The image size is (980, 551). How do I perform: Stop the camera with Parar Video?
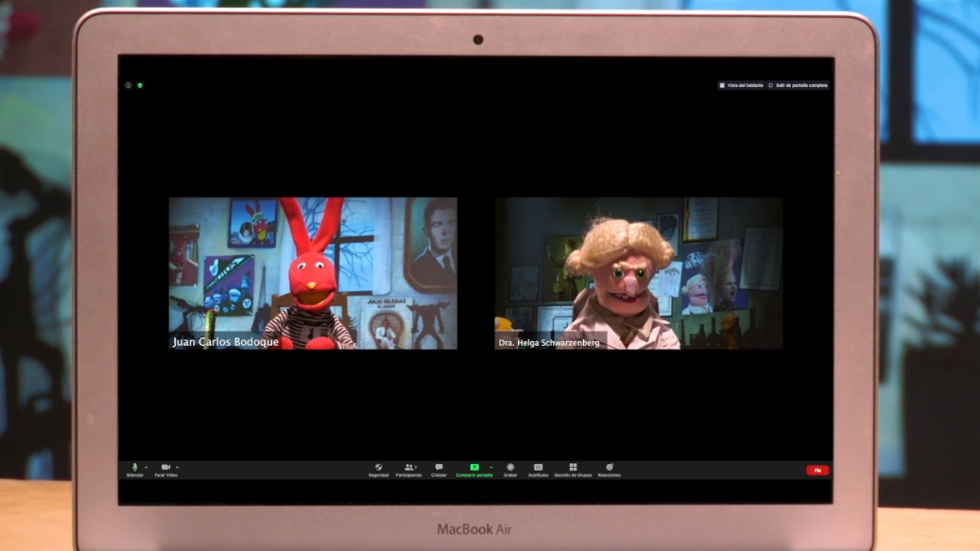click(165, 468)
